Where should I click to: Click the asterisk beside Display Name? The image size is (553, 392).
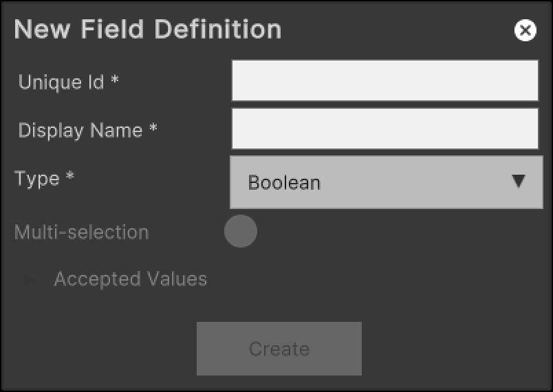[x=153, y=130]
